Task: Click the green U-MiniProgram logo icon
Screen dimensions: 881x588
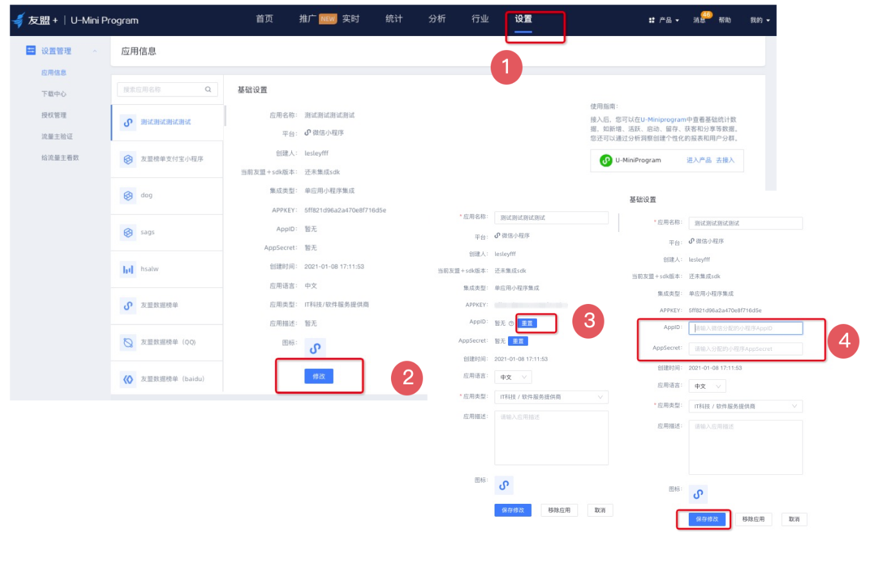Action: pyautogui.click(x=606, y=160)
